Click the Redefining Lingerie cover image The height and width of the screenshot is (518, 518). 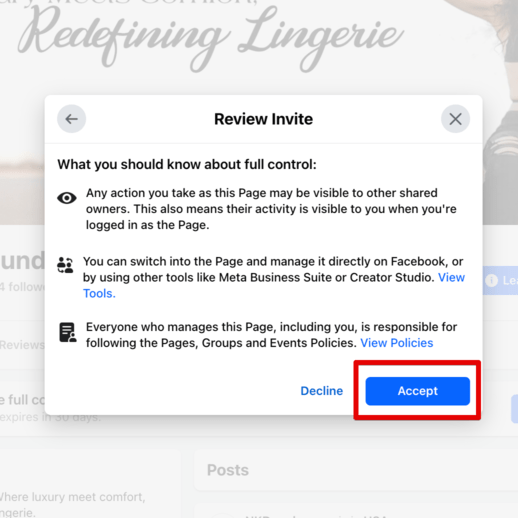pyautogui.click(x=210, y=37)
